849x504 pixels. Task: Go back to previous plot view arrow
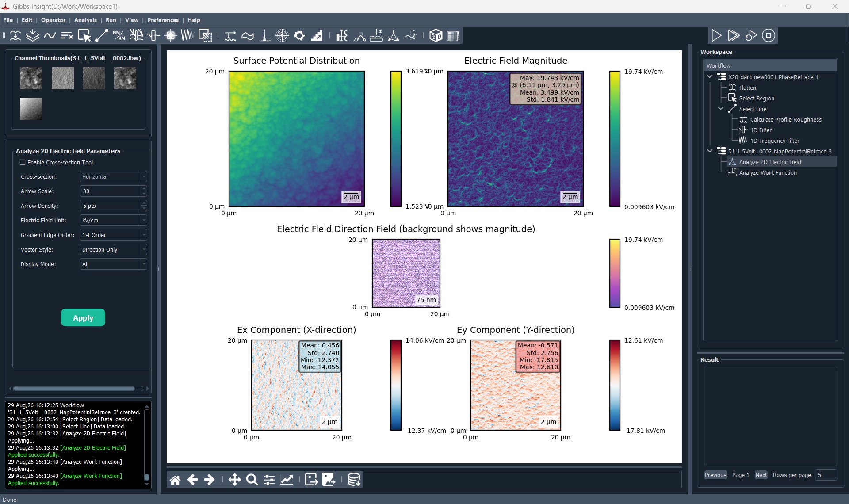tap(192, 480)
